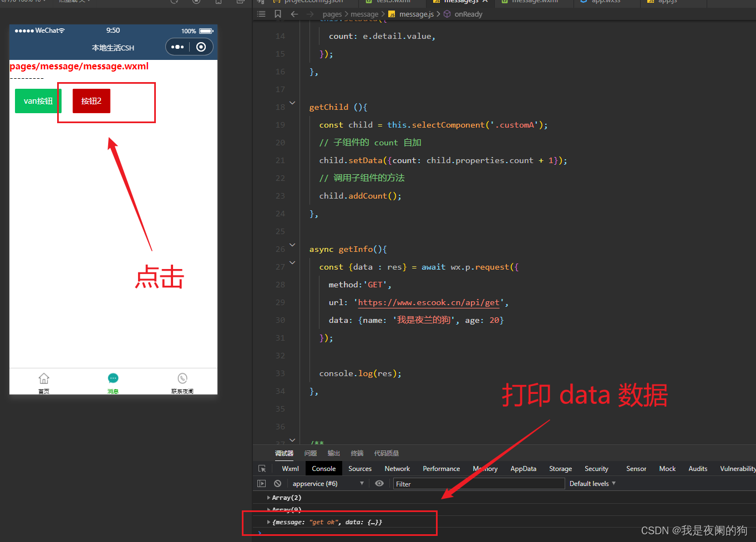This screenshot has width=756, height=542.
Task: Click the method:'GET' code line
Action: (360, 285)
